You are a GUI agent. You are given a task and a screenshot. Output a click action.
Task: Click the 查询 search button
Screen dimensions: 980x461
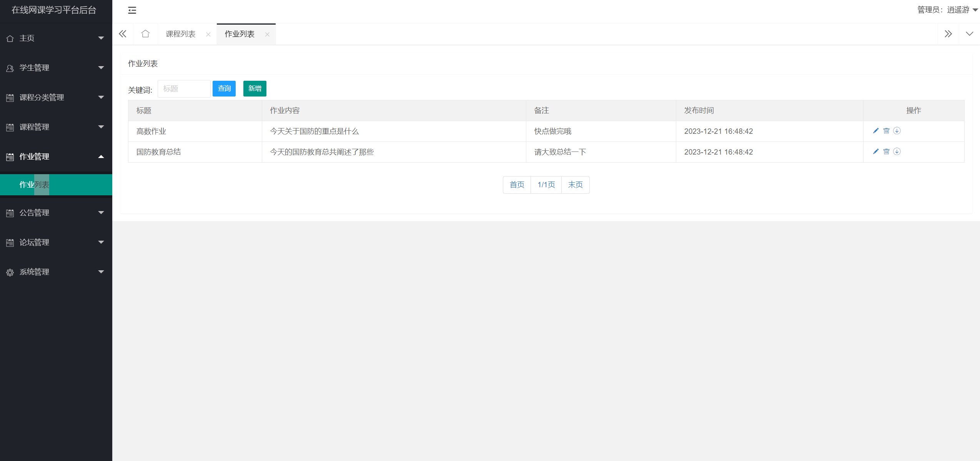tap(224, 88)
